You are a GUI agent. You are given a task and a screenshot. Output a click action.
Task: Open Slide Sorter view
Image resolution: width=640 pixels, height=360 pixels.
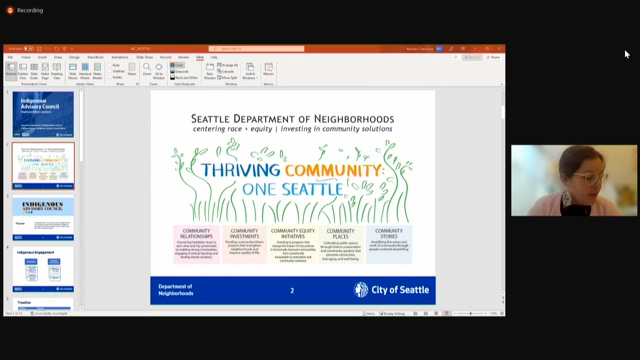click(34, 71)
